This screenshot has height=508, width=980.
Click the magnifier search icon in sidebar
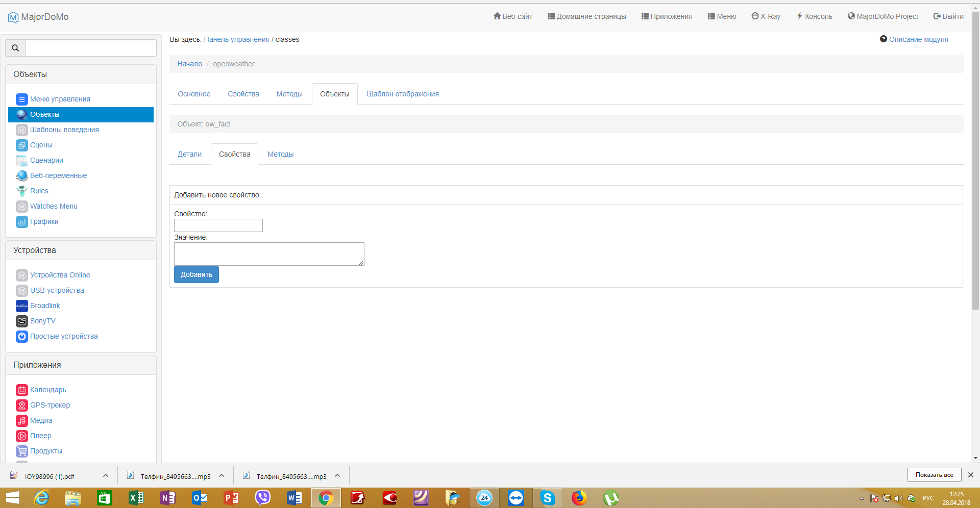tap(15, 48)
